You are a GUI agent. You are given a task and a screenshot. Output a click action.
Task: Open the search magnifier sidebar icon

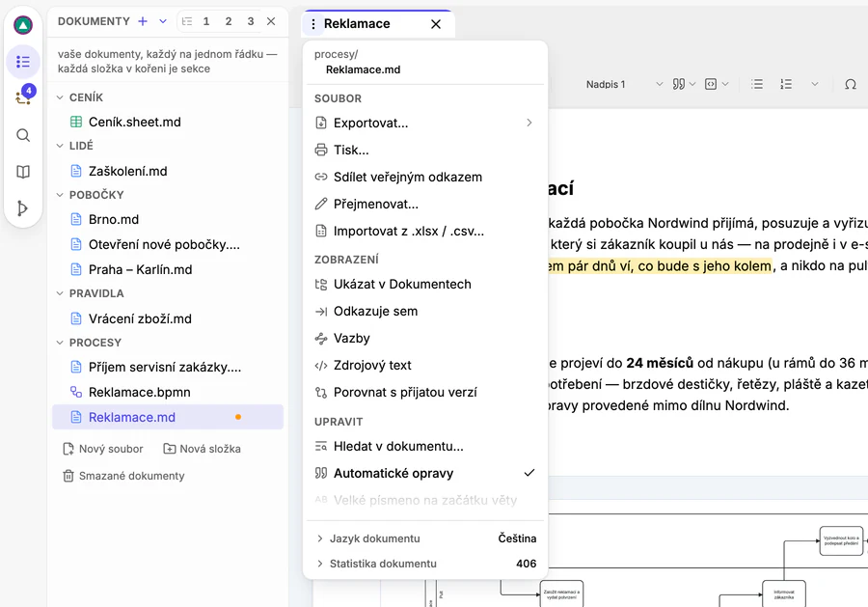click(23, 135)
